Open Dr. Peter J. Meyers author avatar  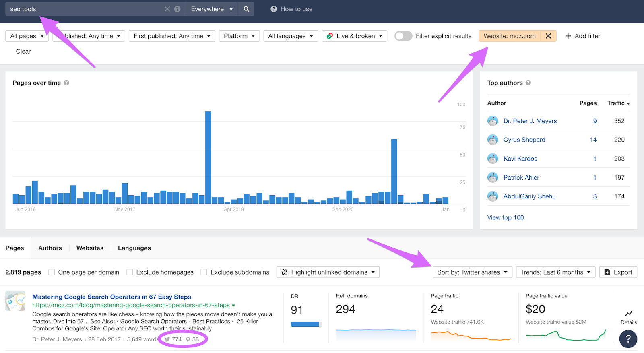pos(493,121)
